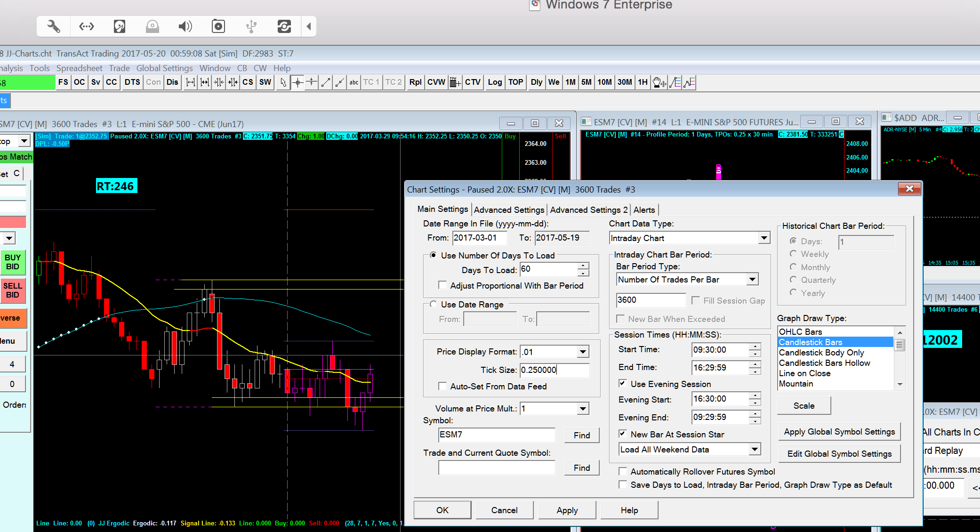Click the VM sound speaker icon

[x=185, y=26]
